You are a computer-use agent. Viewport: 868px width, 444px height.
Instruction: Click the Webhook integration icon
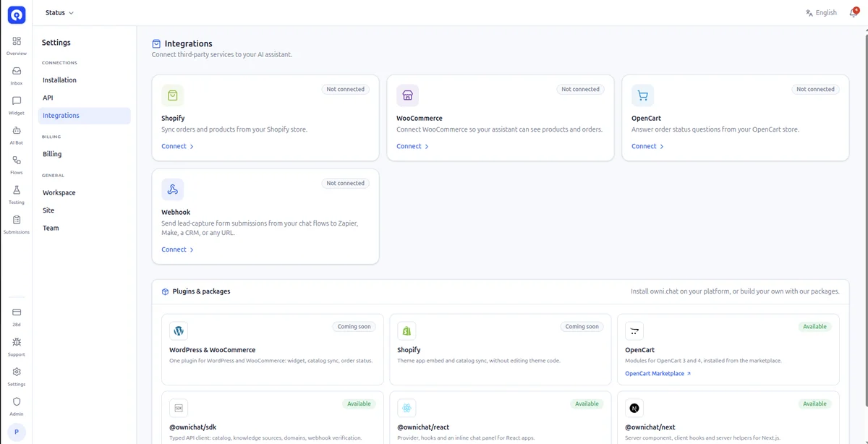point(173,189)
